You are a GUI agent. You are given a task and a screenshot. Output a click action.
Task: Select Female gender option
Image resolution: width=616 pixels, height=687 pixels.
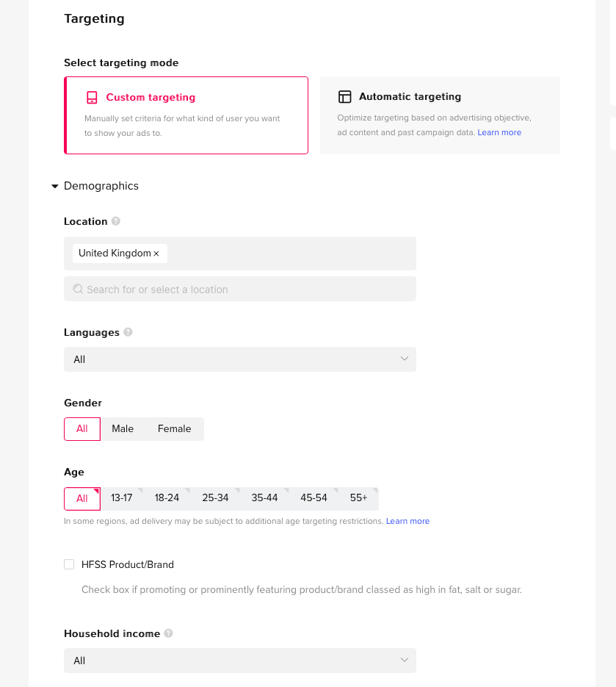pos(174,429)
